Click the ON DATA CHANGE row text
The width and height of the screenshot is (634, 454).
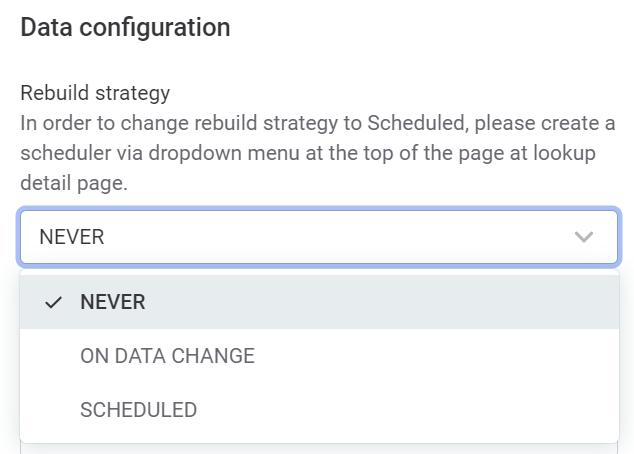coord(167,356)
